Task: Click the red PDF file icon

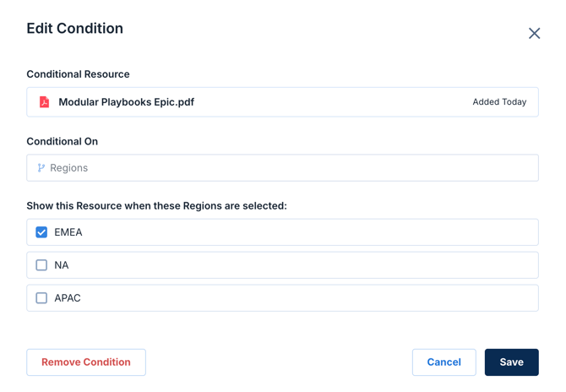Action: (44, 102)
